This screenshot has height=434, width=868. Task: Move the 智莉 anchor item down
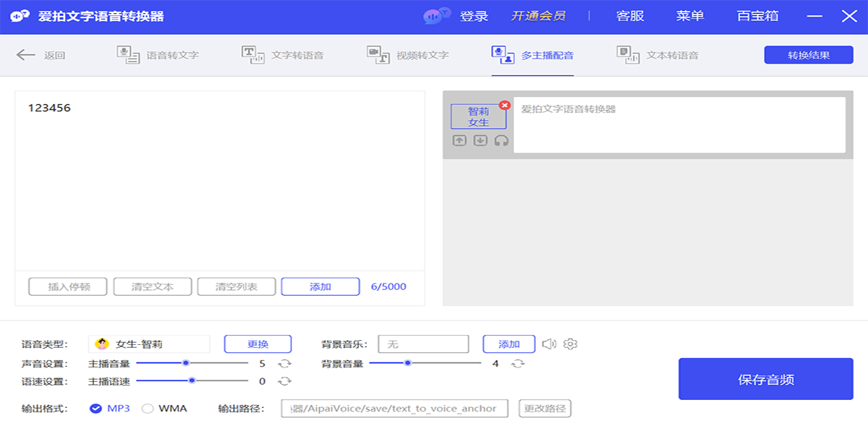coord(480,140)
